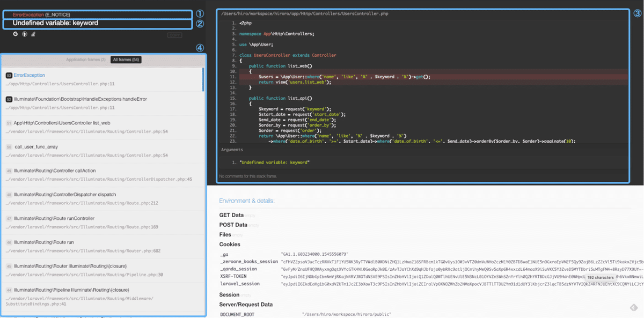Select frame 51 UsersController list_web
The width and height of the screenshot is (644, 318).
[x=103, y=127]
